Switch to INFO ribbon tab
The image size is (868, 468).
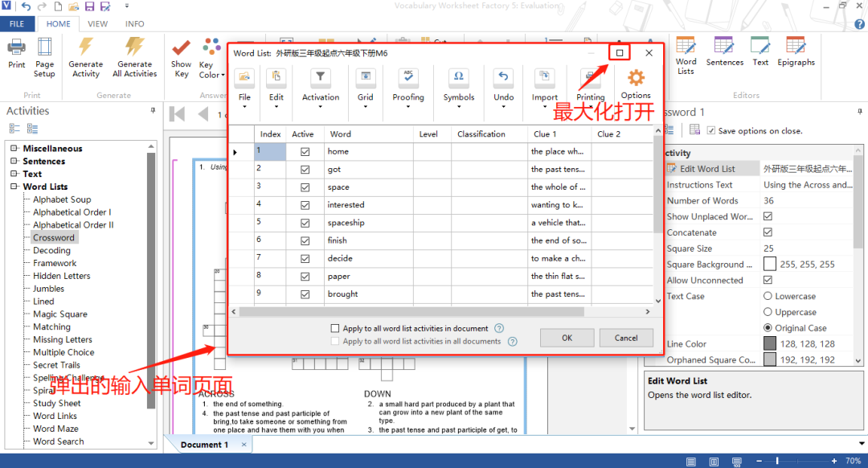(x=134, y=24)
